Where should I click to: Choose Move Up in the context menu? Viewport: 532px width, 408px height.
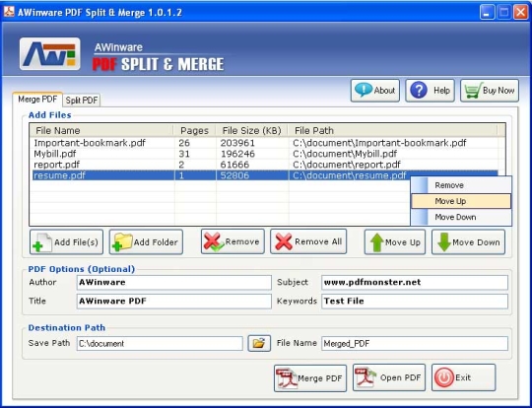(x=461, y=201)
